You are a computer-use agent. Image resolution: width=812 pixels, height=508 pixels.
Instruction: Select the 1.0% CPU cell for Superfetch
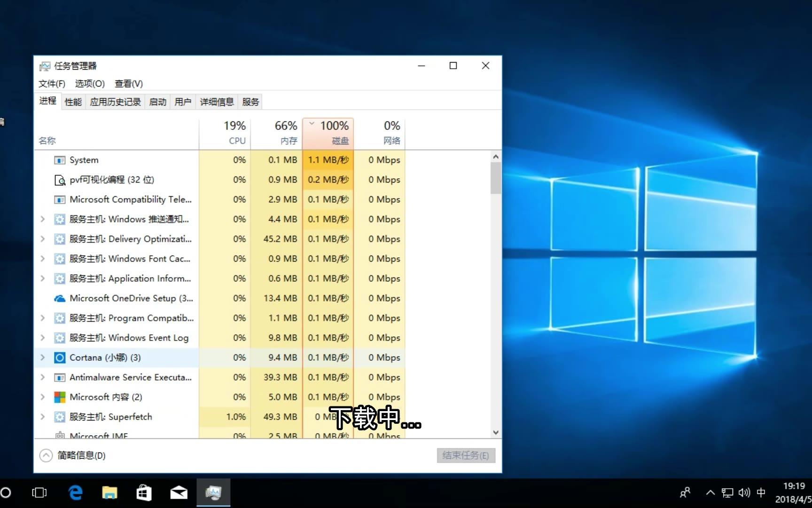225,417
